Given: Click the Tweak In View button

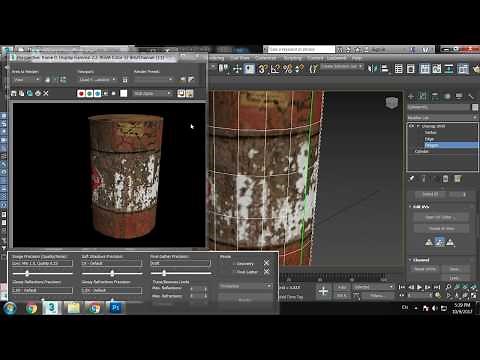Looking at the screenshot, I should tap(441, 228).
